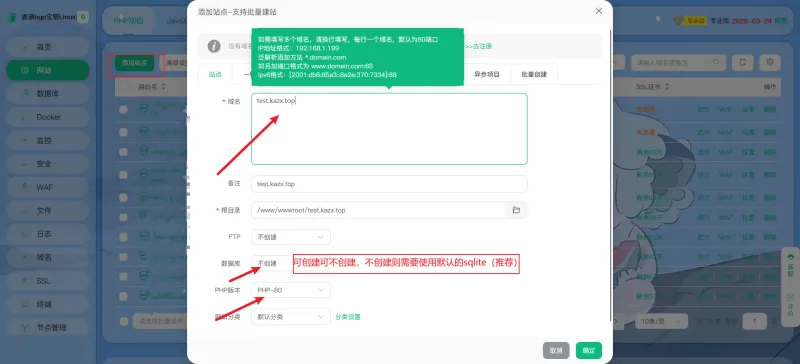Click 统计 link in the third table row
The width and height of the screenshot is (800, 364).
[704, 152]
